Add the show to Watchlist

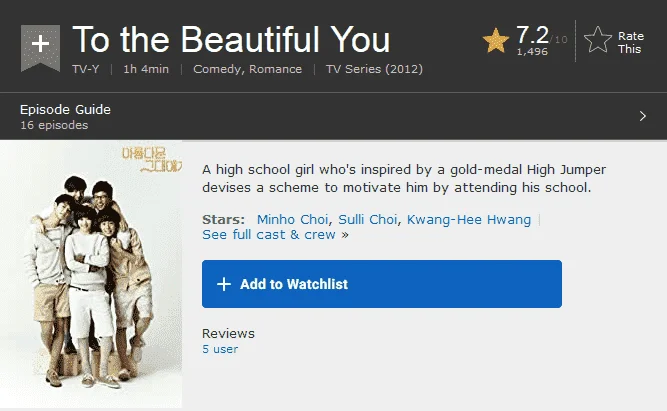[x=382, y=284]
